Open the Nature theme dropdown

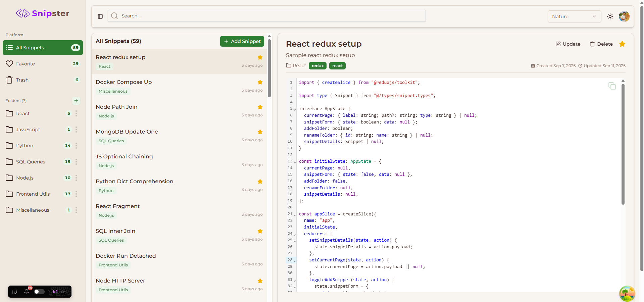point(574,16)
